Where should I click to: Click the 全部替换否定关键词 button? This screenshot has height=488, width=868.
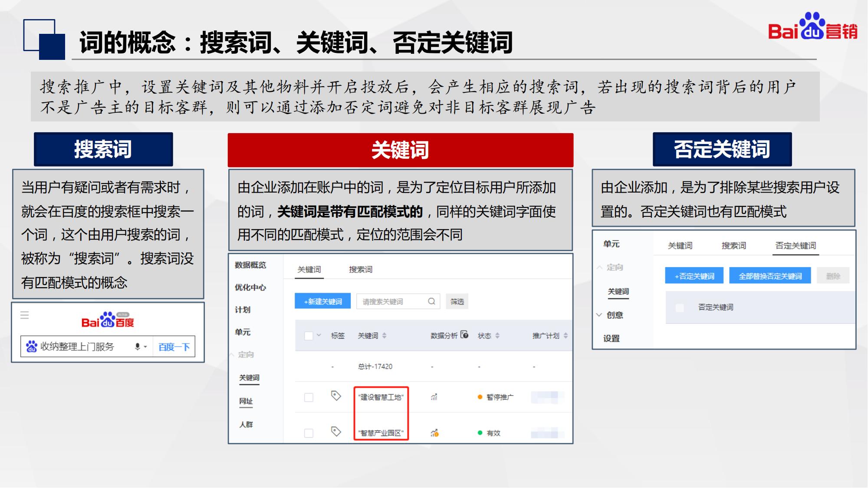point(770,276)
